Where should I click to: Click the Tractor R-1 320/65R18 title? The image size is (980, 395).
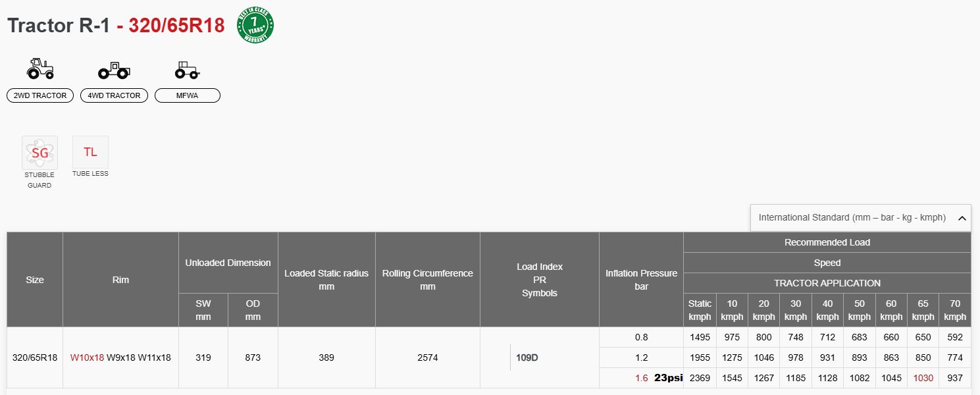[x=116, y=26]
